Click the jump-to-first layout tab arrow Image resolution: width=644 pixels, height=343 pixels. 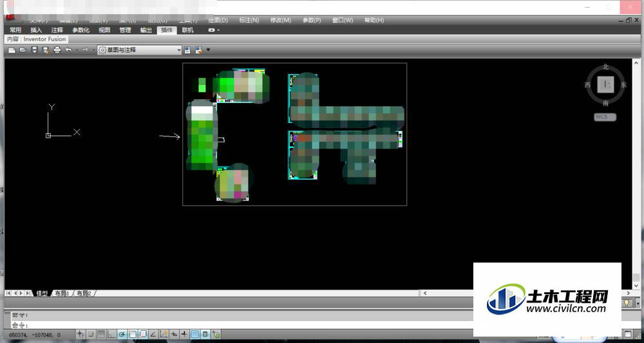(8, 293)
